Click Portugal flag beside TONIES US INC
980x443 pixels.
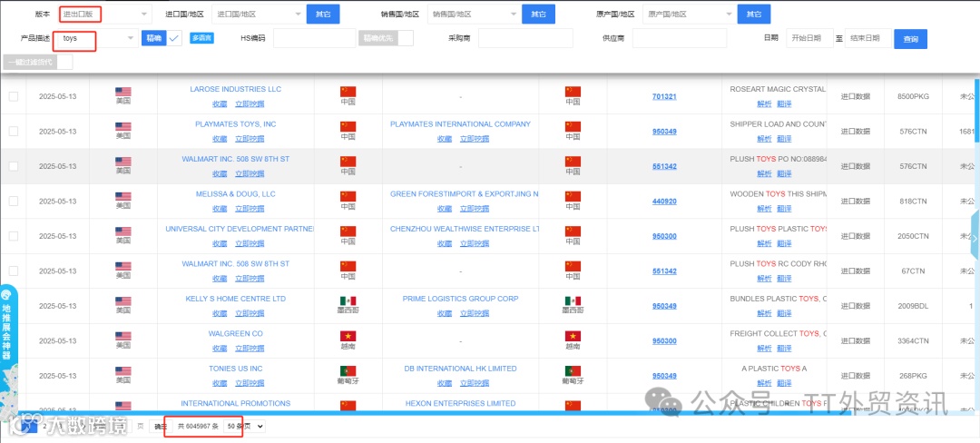pyautogui.click(x=348, y=371)
